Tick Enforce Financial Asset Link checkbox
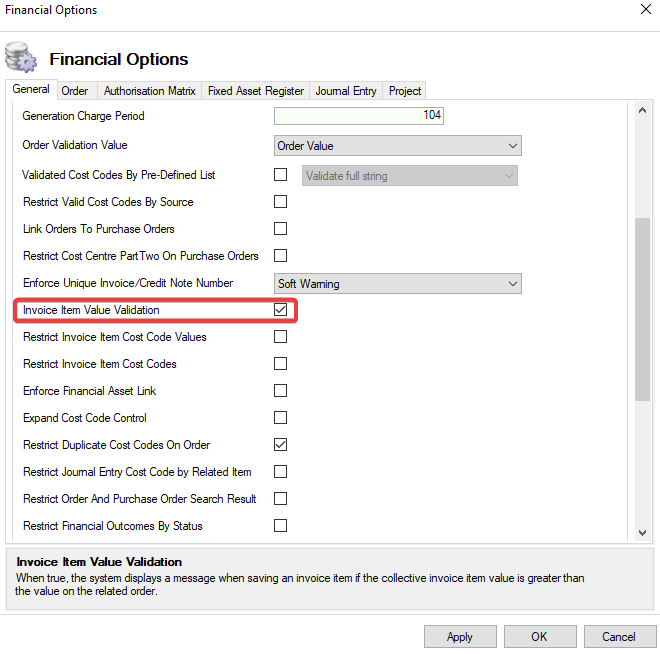This screenshot has height=654, width=660. coord(281,391)
